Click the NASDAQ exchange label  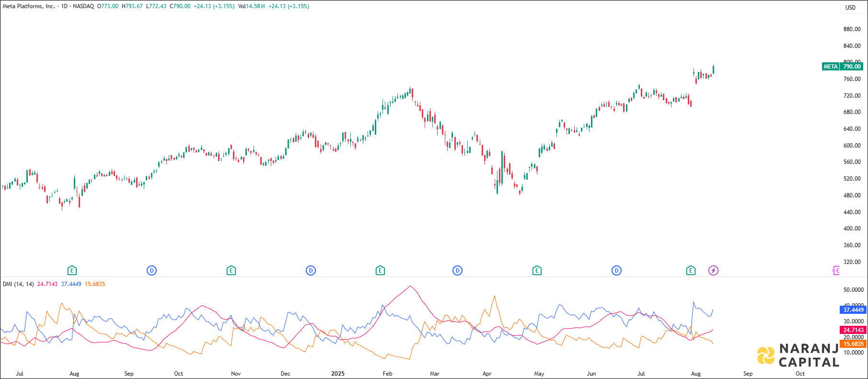click(83, 6)
